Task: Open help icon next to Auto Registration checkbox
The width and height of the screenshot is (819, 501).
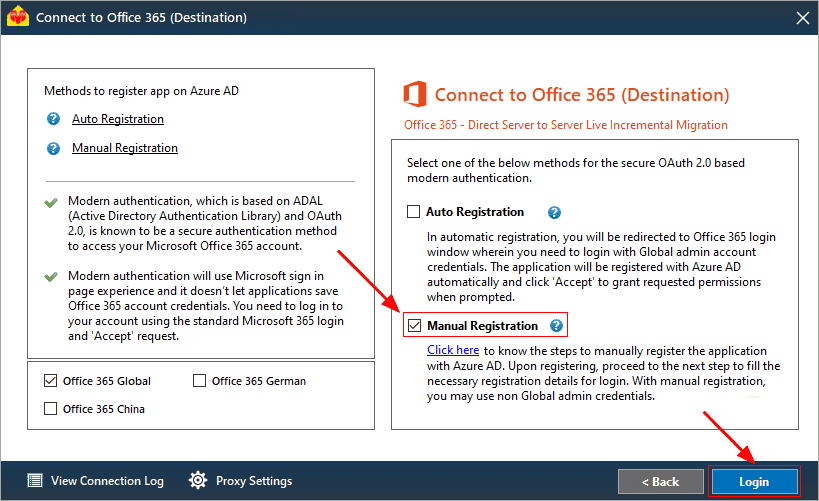Action: [x=554, y=212]
